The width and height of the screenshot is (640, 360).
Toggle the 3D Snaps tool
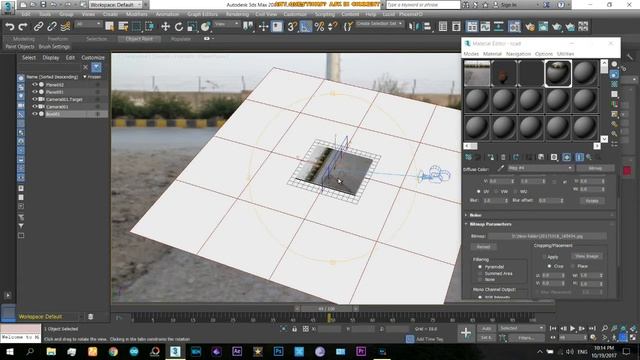click(x=292, y=27)
